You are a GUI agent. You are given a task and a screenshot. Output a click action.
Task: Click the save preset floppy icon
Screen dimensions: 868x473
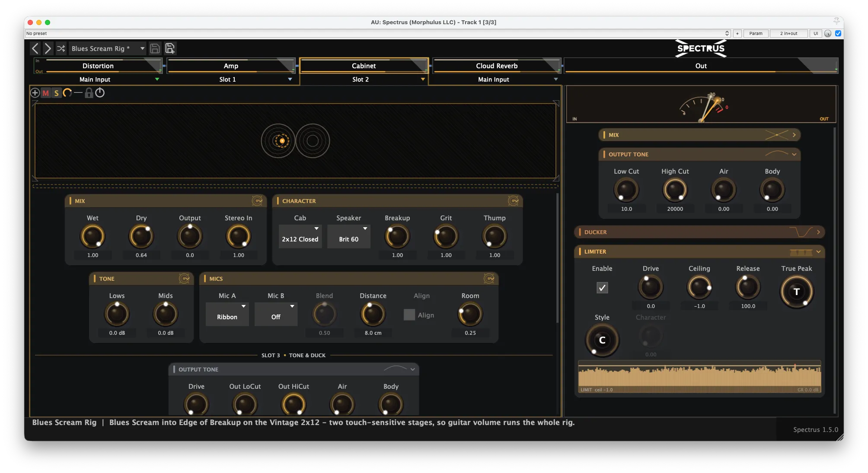(x=155, y=48)
